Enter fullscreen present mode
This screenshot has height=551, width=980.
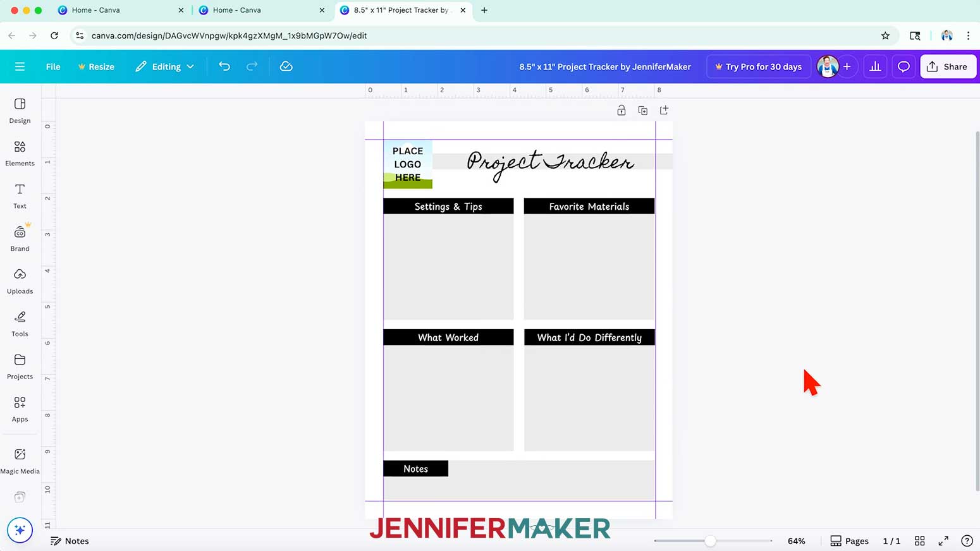943,541
